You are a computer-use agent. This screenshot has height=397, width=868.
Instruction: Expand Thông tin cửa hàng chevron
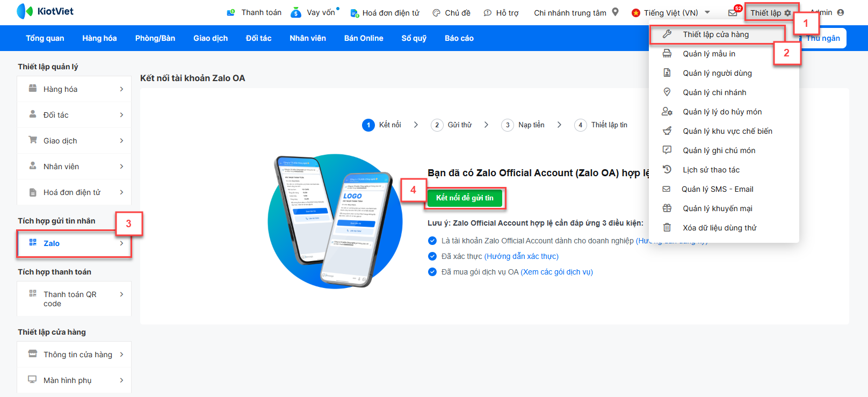coord(122,355)
